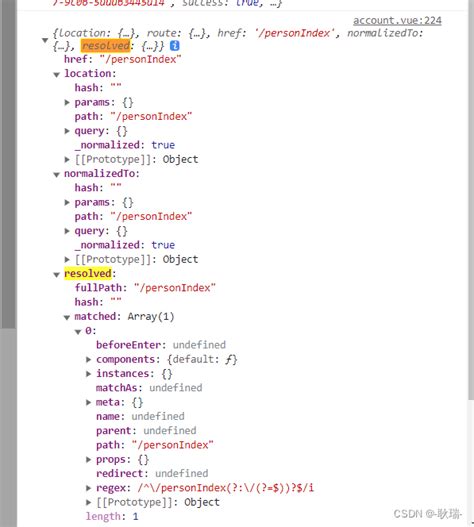Select the hash line under resolved

pos(97,302)
